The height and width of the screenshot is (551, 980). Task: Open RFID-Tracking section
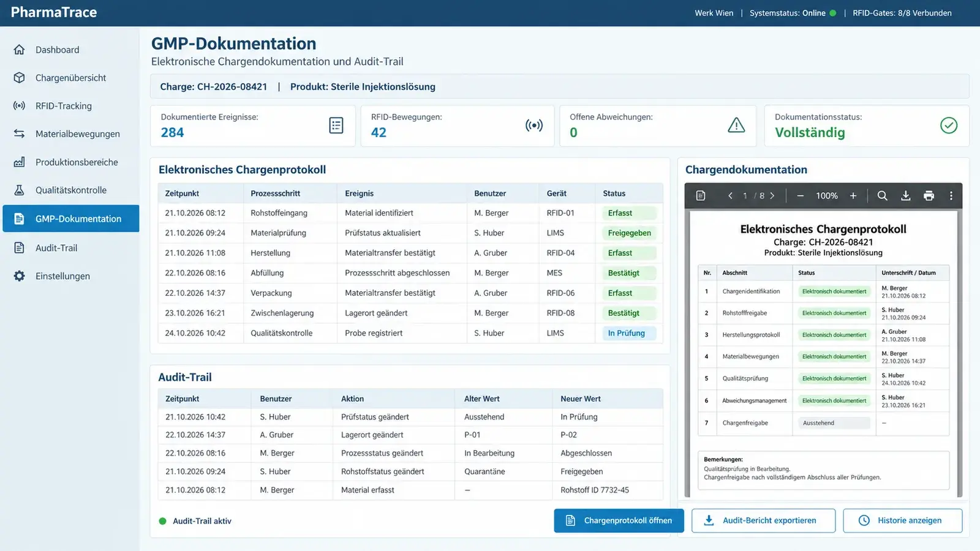pyautogui.click(x=70, y=106)
